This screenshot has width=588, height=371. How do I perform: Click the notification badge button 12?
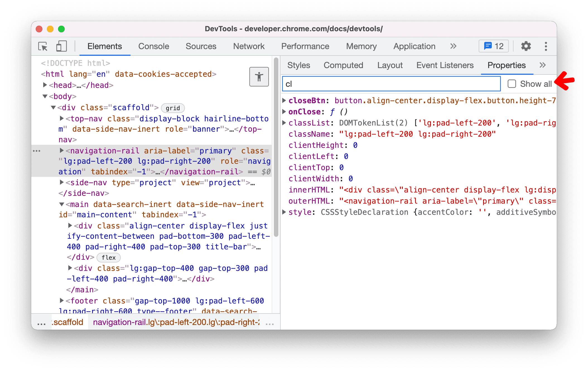(x=493, y=46)
